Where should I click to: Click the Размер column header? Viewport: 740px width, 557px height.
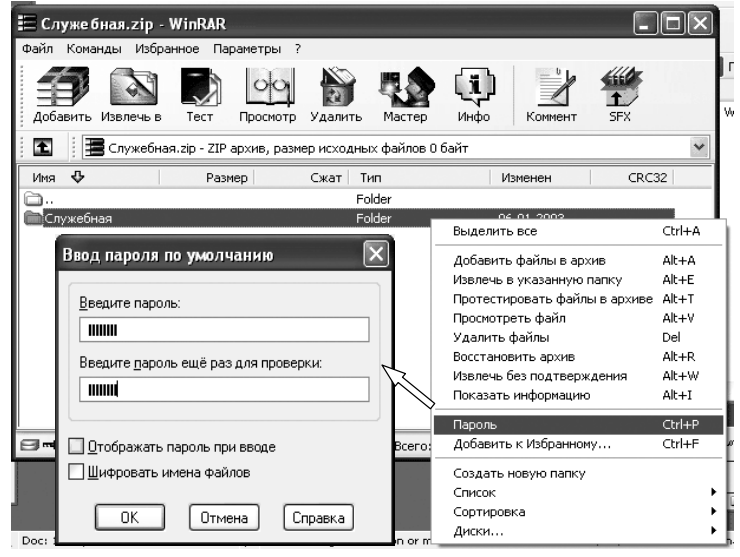(207, 177)
